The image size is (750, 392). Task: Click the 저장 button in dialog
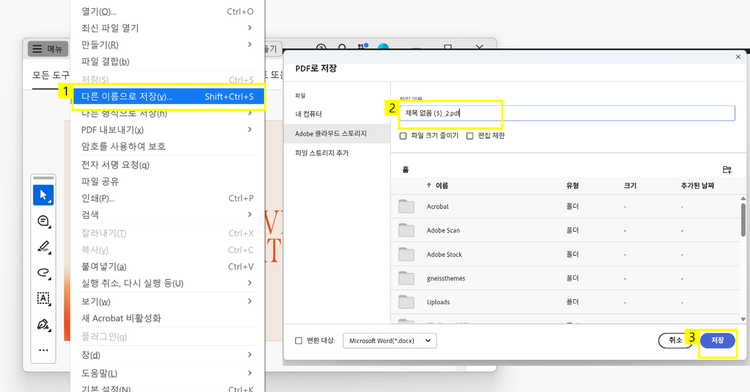[x=717, y=340]
